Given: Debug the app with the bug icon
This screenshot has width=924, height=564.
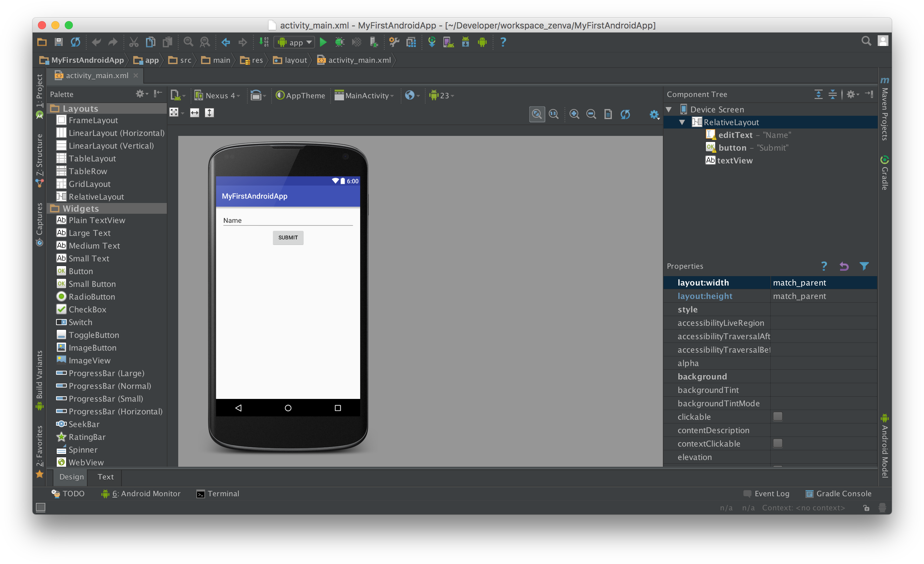Looking at the screenshot, I should 339,42.
